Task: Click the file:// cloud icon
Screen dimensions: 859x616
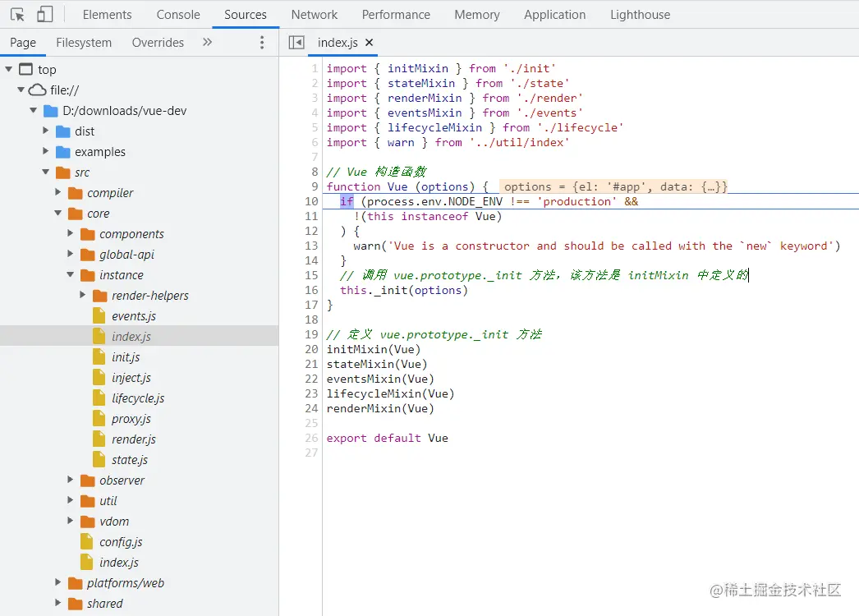Action: click(x=37, y=90)
